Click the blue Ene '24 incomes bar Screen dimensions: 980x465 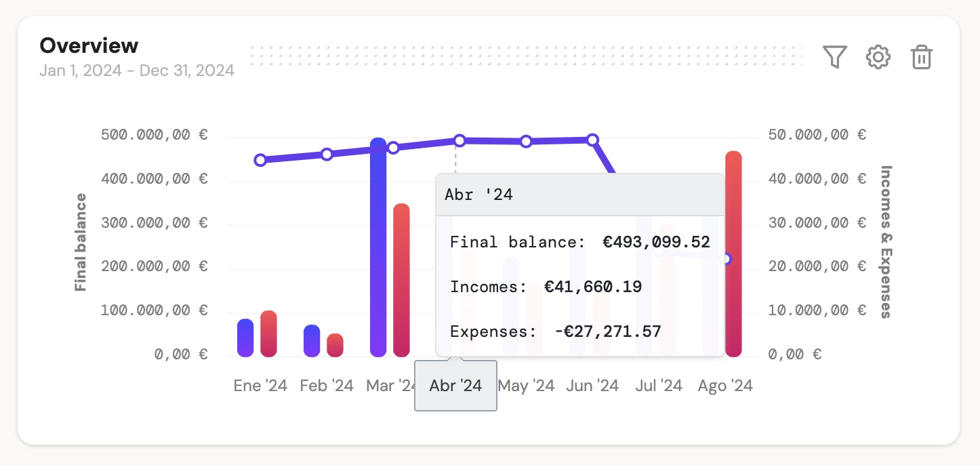coord(245,338)
